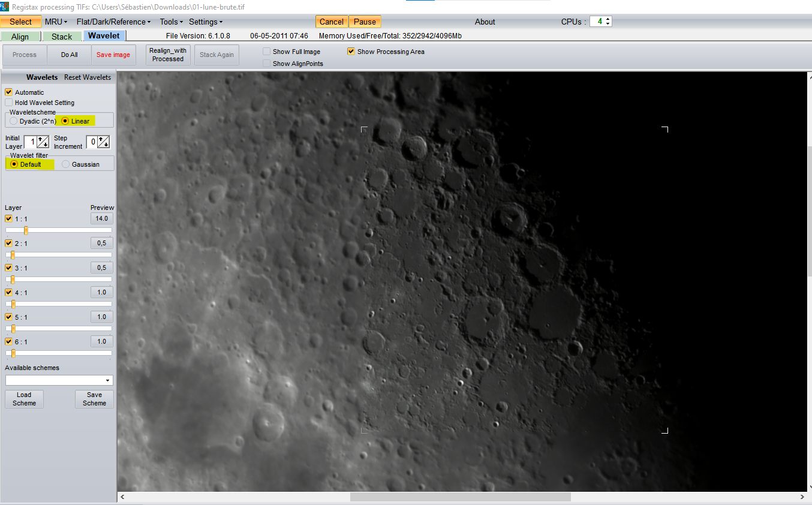The height and width of the screenshot is (505, 812).
Task: Select the Default wavelet filter
Action: click(14, 164)
